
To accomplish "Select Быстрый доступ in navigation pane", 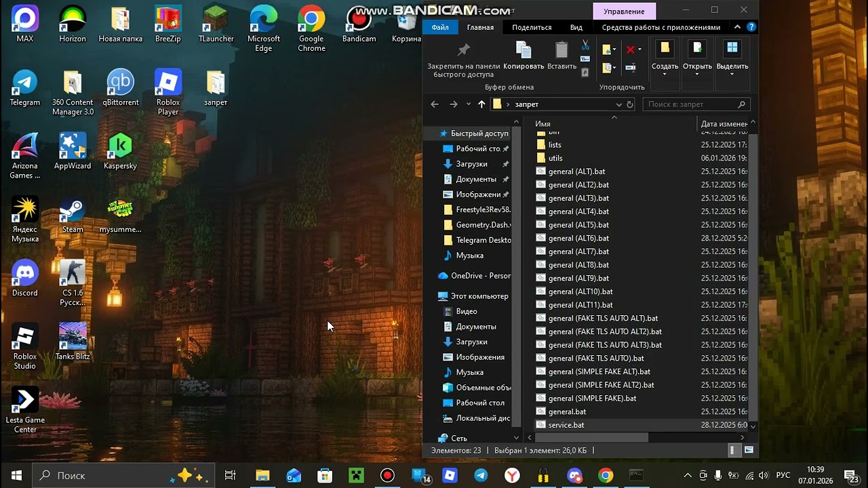I will tap(479, 134).
